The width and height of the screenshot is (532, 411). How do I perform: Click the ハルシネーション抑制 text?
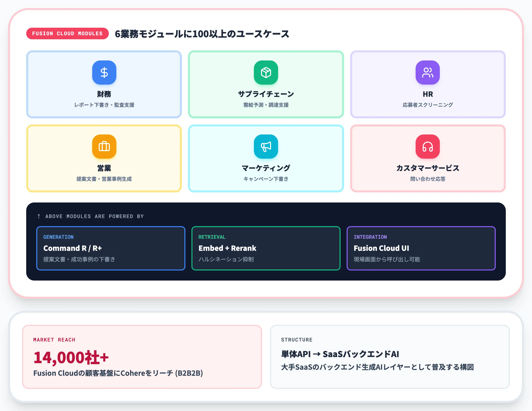pos(226,259)
